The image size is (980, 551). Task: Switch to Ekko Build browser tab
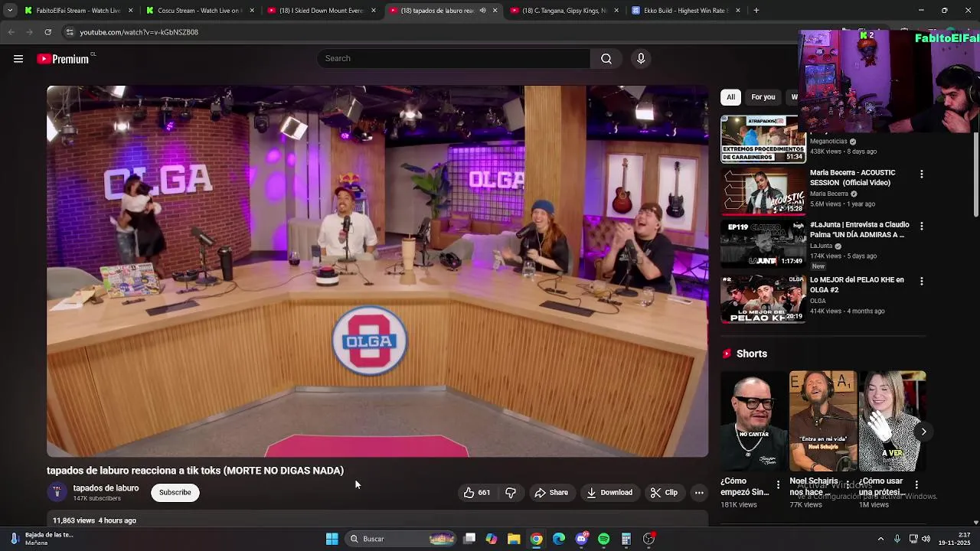[685, 11]
